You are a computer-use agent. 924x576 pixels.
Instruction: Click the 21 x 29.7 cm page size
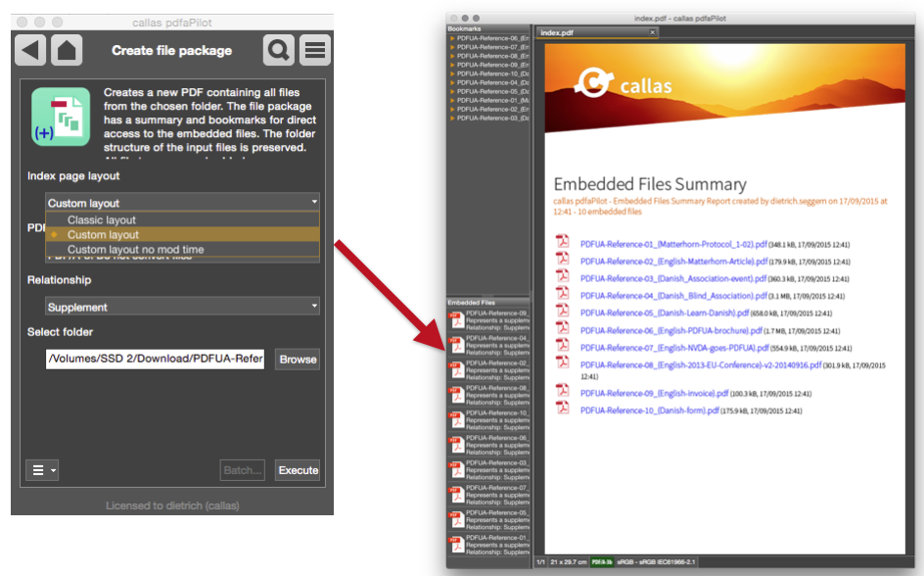(x=569, y=562)
